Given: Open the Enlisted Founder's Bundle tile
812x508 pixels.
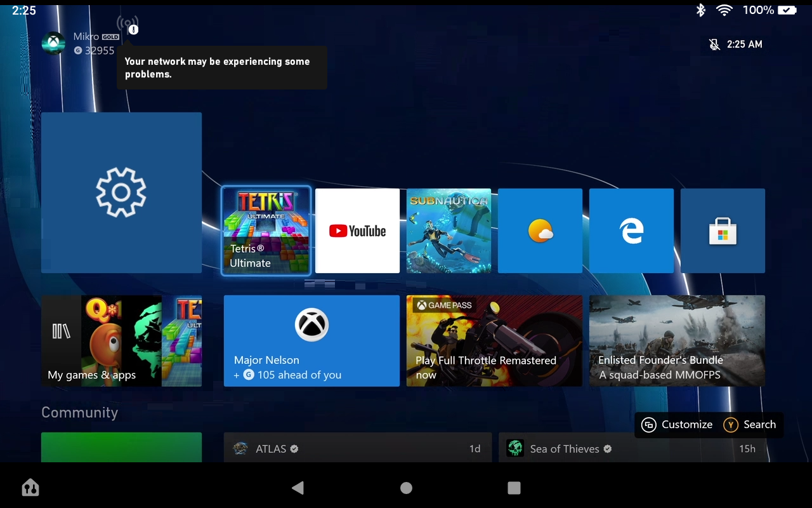Looking at the screenshot, I should click(x=677, y=341).
